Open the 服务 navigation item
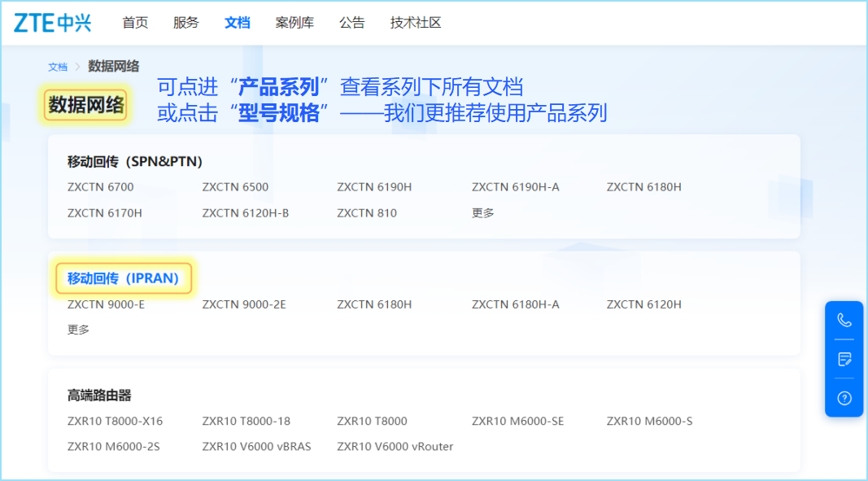 pos(186,23)
